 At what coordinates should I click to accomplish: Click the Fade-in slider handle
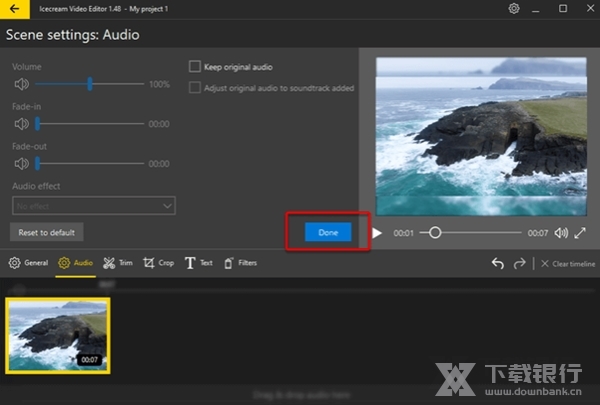coord(38,124)
